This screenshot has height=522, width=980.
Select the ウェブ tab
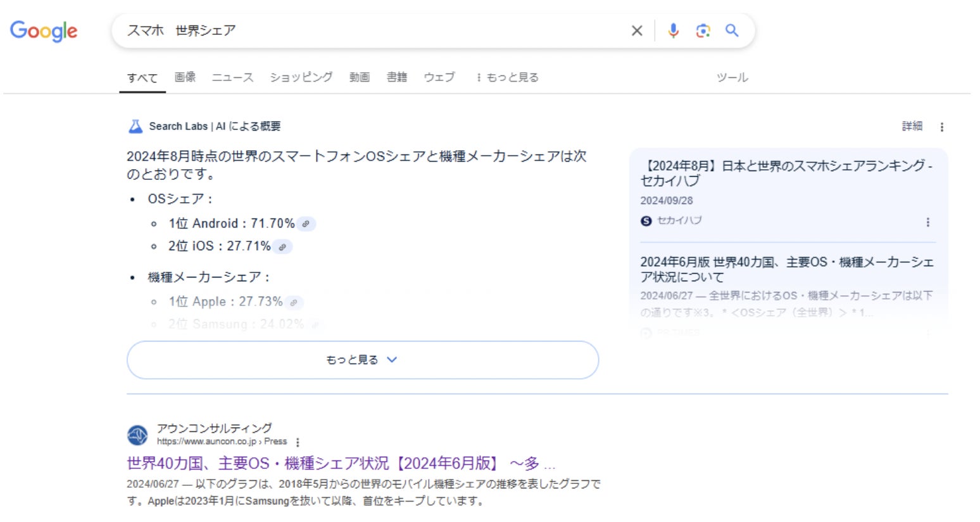[x=439, y=77]
